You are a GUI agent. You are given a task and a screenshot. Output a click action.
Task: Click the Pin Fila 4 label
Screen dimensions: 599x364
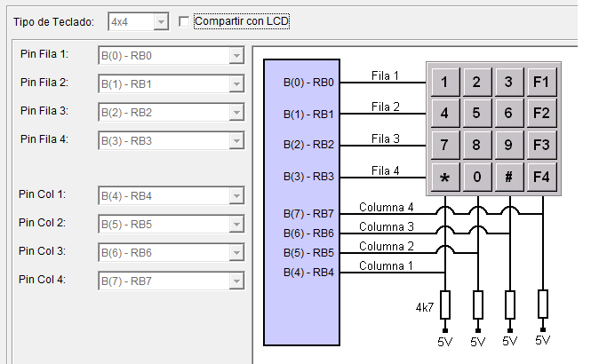(44, 139)
